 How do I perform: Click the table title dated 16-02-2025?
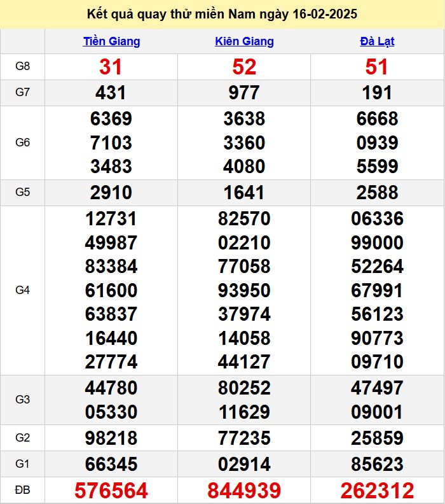click(x=222, y=14)
